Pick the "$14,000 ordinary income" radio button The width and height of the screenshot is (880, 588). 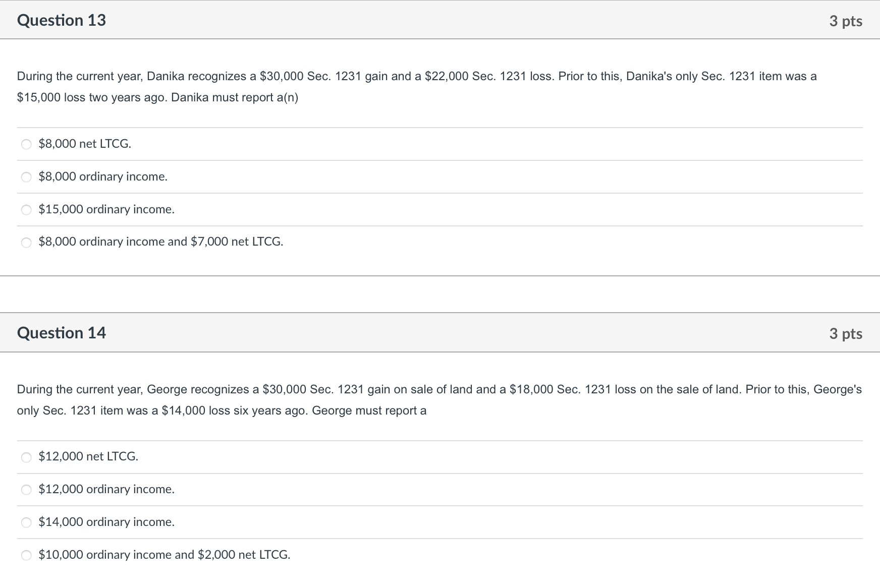click(x=26, y=522)
